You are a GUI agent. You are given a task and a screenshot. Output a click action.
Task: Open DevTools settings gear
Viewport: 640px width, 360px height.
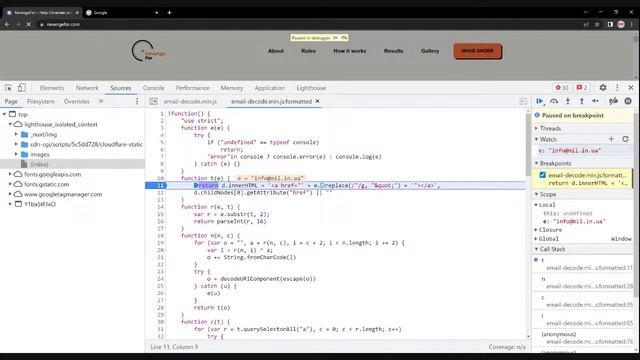tap(603, 88)
